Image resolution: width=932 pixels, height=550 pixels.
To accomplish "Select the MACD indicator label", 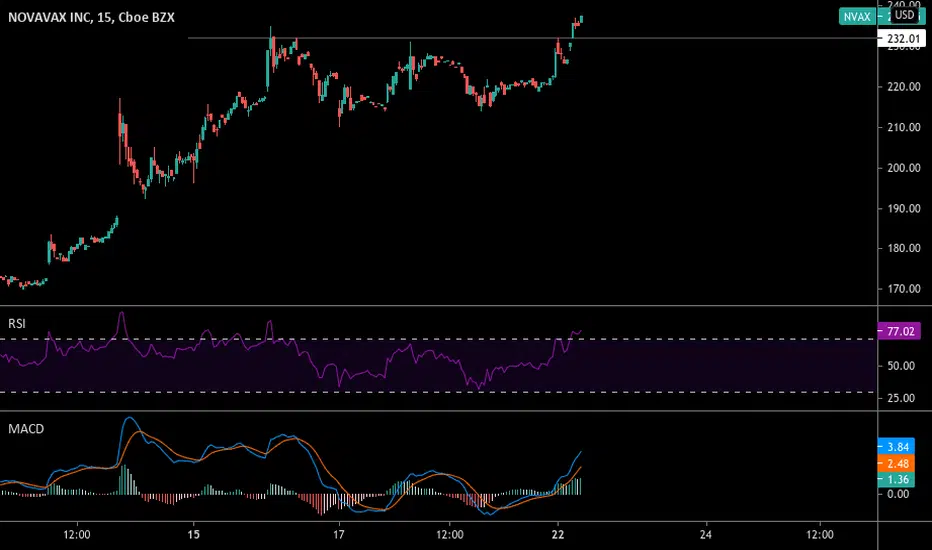I will pos(26,429).
